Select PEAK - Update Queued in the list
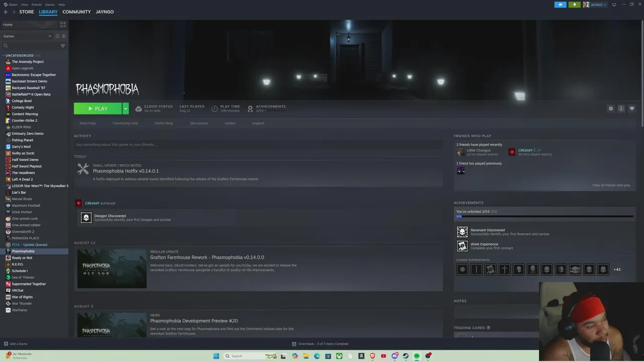644x362 pixels. pos(29,245)
